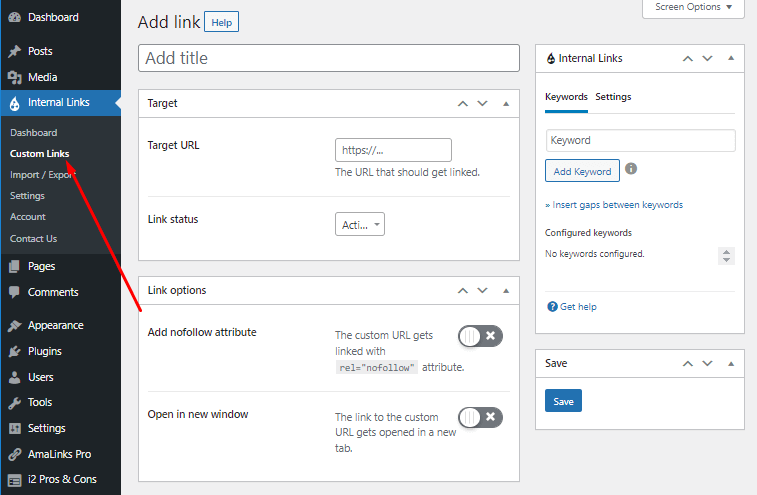The width and height of the screenshot is (757, 495).
Task: Click the Help button next to Add link
Action: coord(222,22)
